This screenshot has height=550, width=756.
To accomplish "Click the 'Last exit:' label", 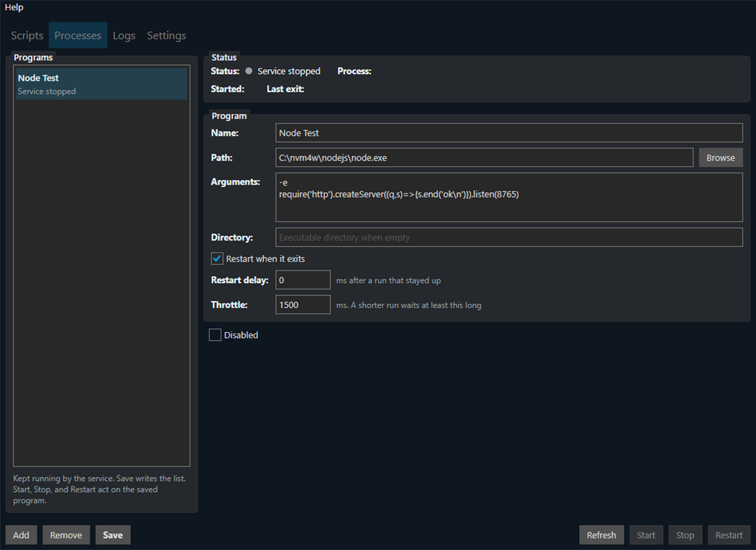I will tap(286, 89).
